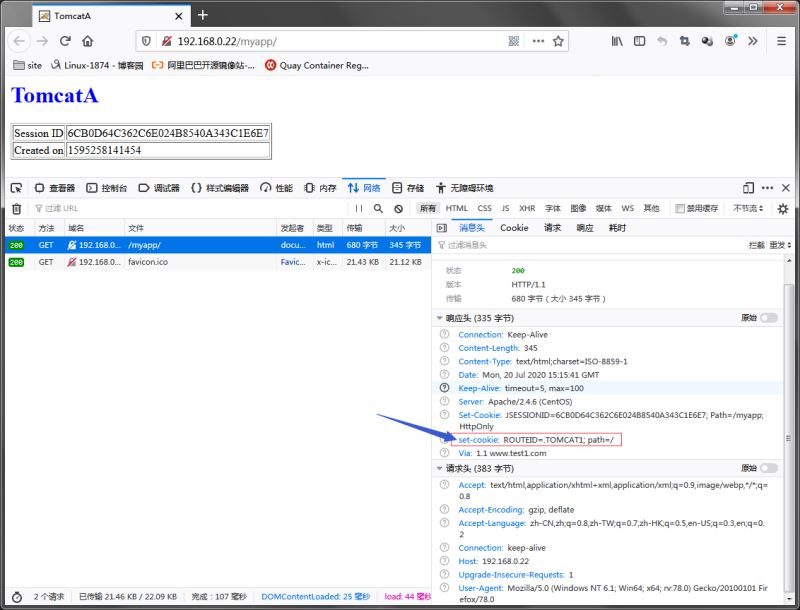800x610 pixels.
Task: Toggle raw view for request headers
Action: click(768, 468)
